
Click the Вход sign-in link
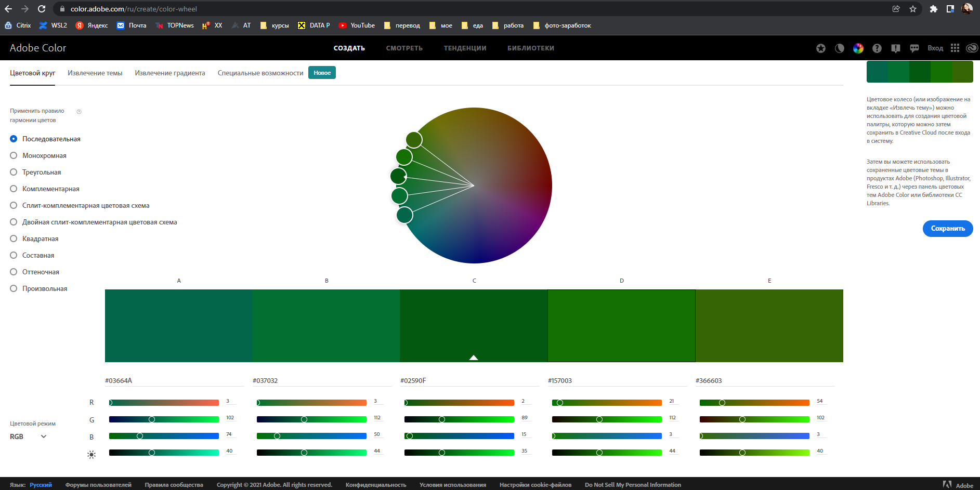tap(935, 48)
